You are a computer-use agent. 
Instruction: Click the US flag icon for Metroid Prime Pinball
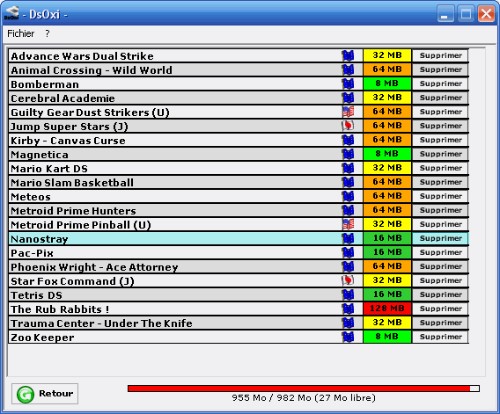tap(348, 224)
